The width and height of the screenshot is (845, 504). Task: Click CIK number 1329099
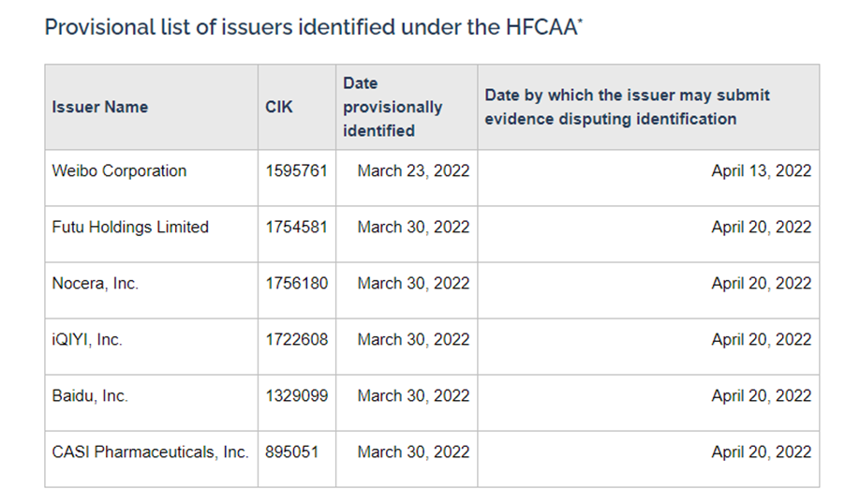pyautogui.click(x=296, y=395)
